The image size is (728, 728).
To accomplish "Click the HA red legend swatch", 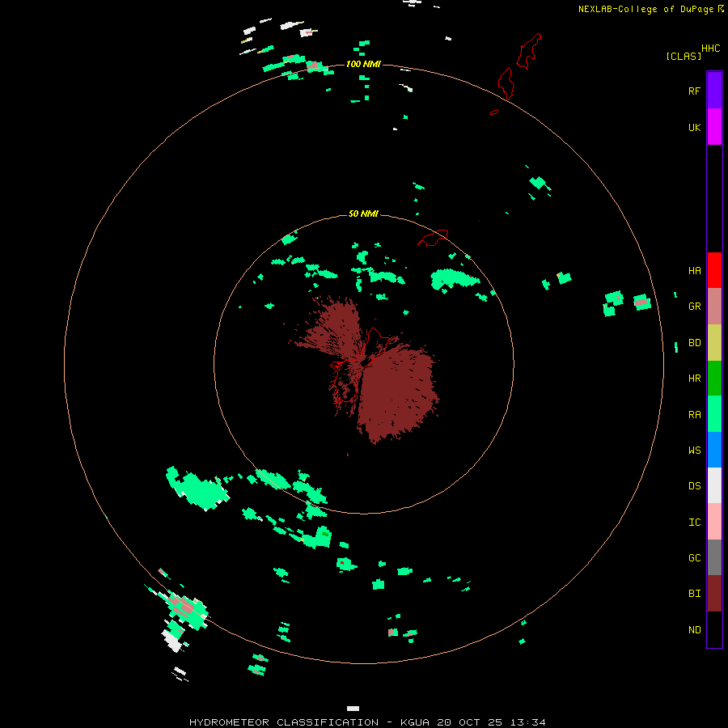I will (714, 270).
